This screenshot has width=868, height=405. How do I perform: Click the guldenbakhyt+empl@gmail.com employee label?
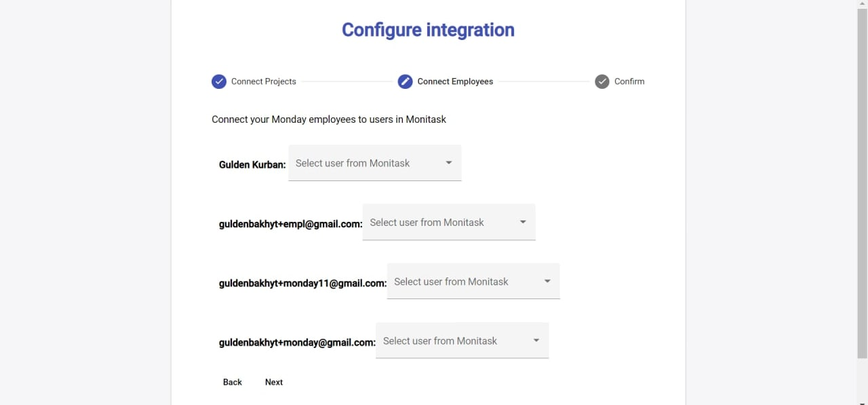(290, 224)
